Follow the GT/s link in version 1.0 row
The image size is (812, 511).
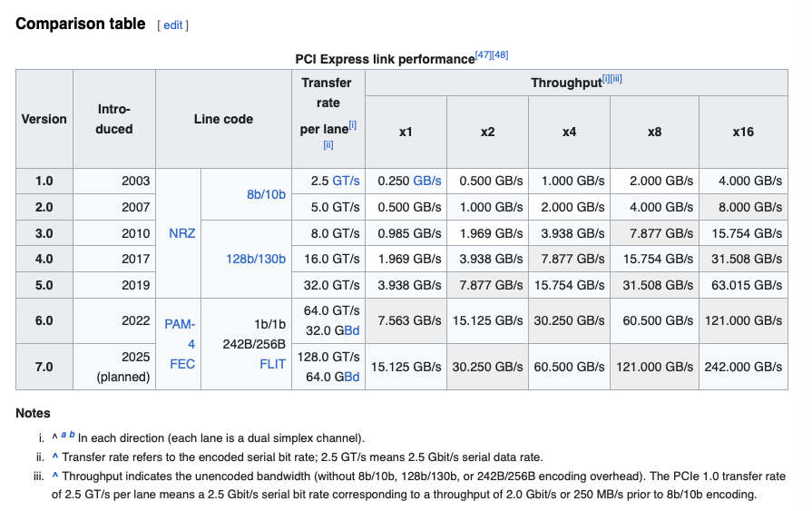pyautogui.click(x=346, y=181)
